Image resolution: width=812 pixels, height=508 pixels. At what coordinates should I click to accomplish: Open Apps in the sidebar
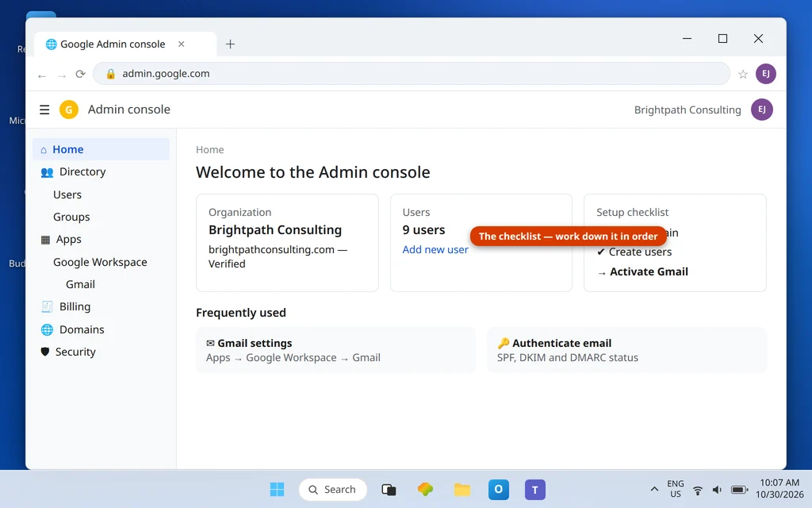point(101,239)
